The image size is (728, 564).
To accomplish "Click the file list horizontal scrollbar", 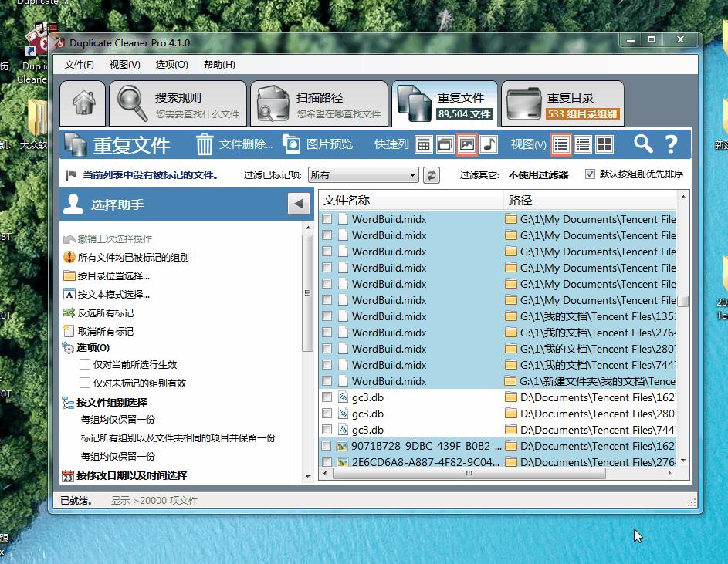I will pyautogui.click(x=469, y=474).
